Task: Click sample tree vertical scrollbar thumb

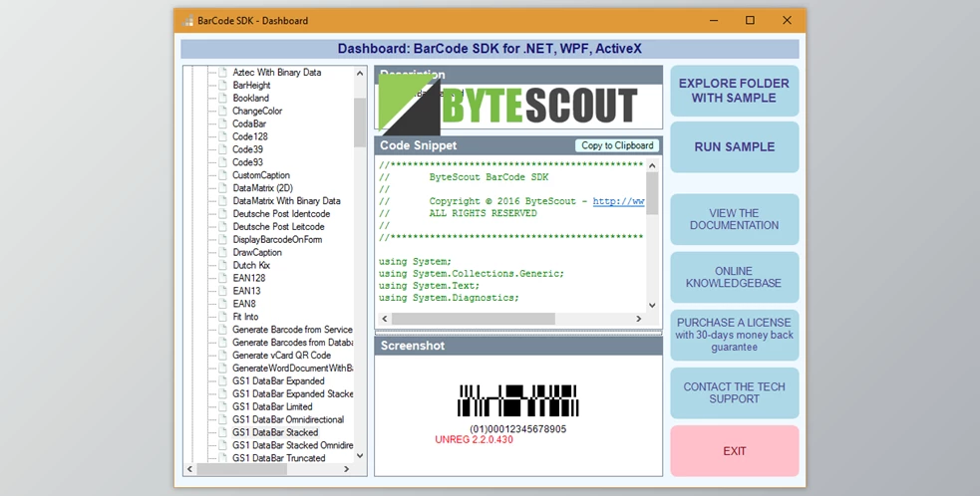Action: [360, 123]
